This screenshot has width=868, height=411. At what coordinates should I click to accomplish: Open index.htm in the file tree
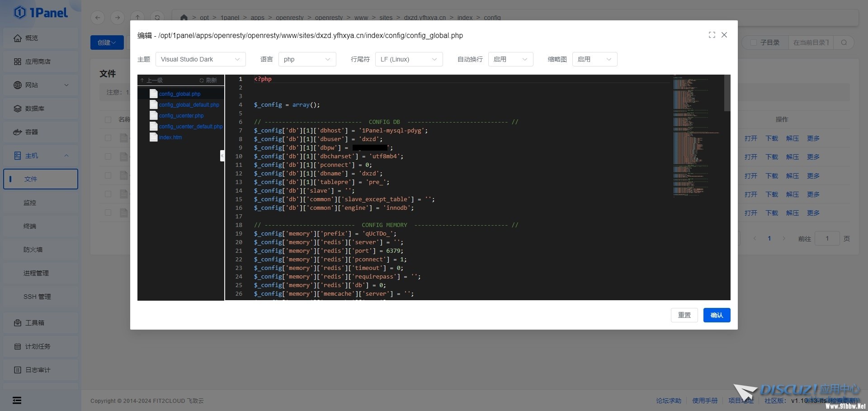point(170,137)
